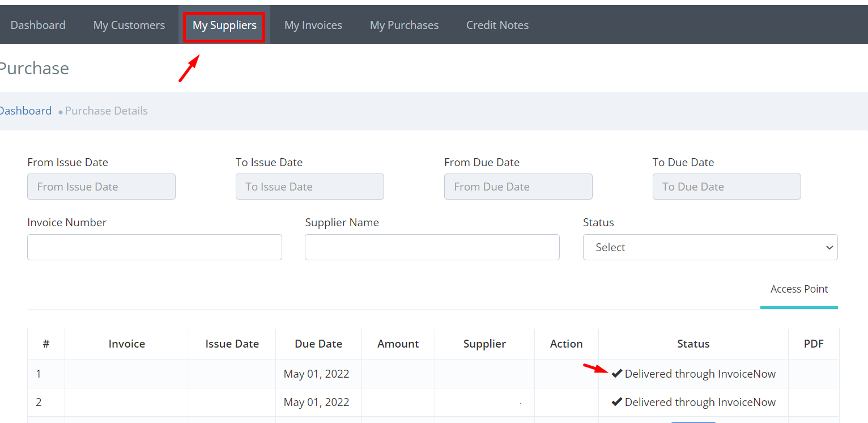Click row 2 due date May 01, 2022

(317, 402)
